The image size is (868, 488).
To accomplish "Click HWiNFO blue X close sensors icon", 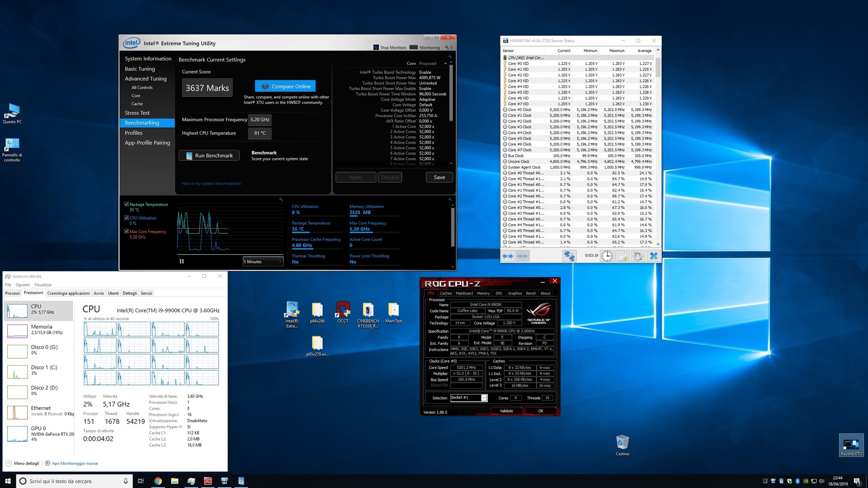I will (654, 256).
